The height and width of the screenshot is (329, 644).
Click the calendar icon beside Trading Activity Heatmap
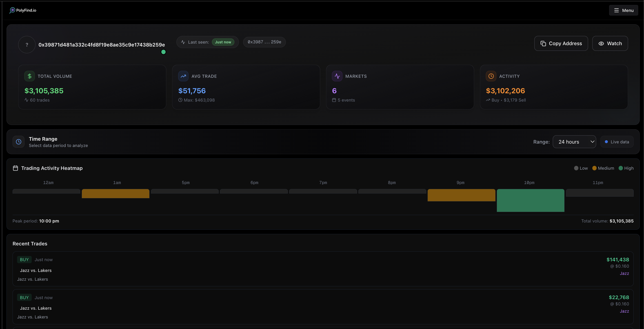(x=15, y=168)
